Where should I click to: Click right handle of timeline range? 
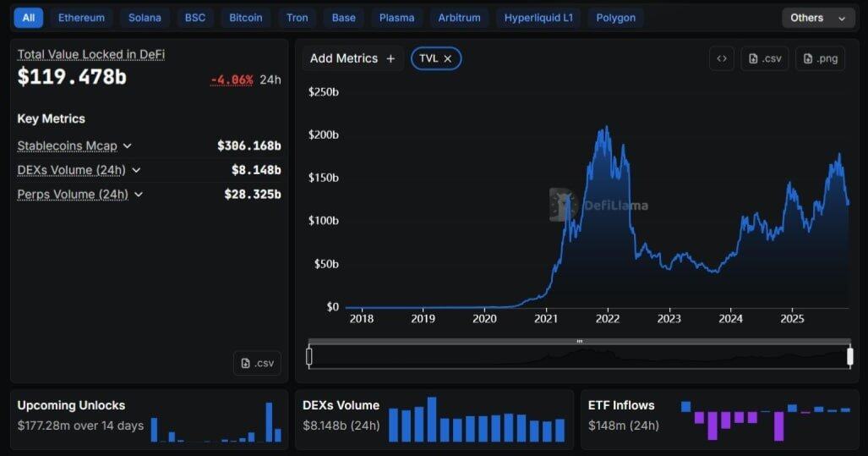(849, 357)
